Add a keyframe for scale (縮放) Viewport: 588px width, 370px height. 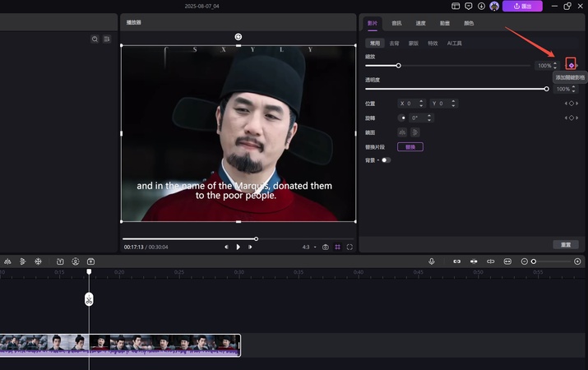571,65
